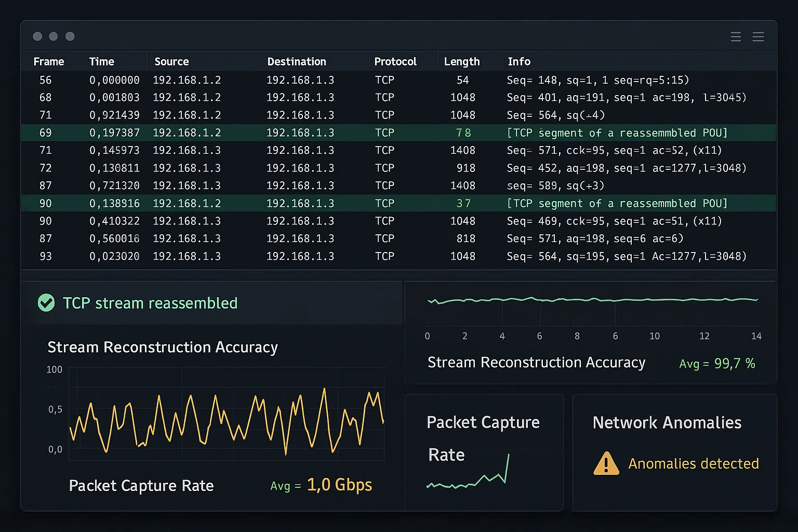The width and height of the screenshot is (798, 532).
Task: Click green length value 37
Action: (463, 204)
